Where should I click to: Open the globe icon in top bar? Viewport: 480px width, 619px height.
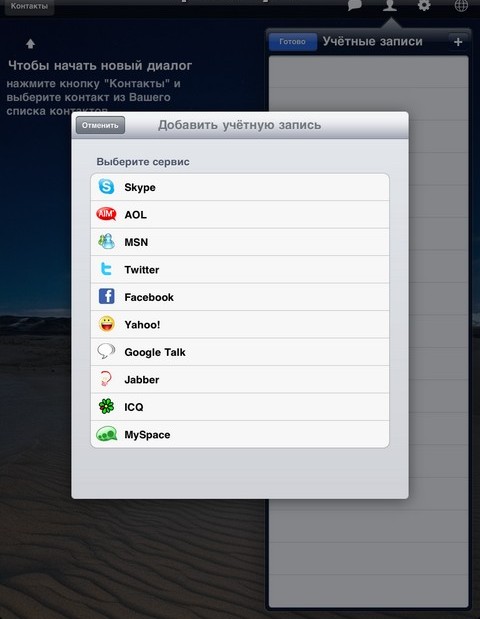click(461, 6)
